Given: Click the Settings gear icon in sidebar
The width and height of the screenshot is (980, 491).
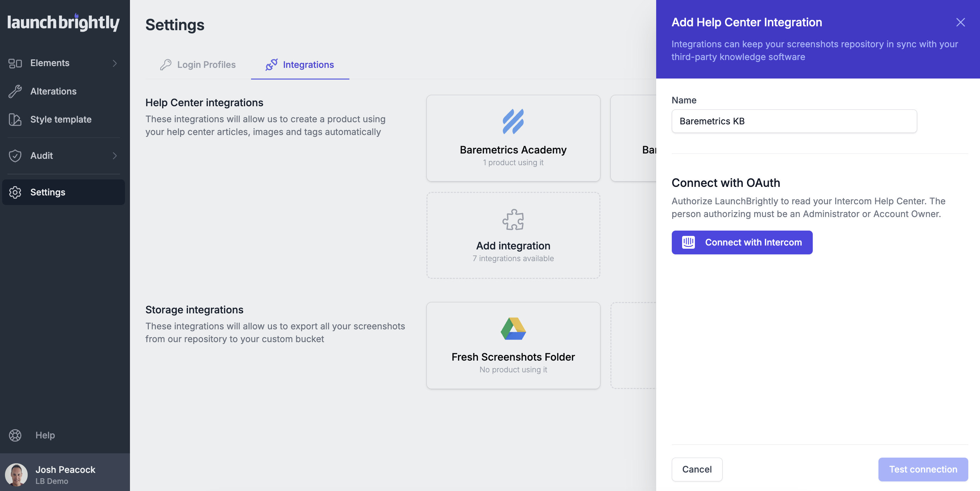Looking at the screenshot, I should tap(15, 192).
